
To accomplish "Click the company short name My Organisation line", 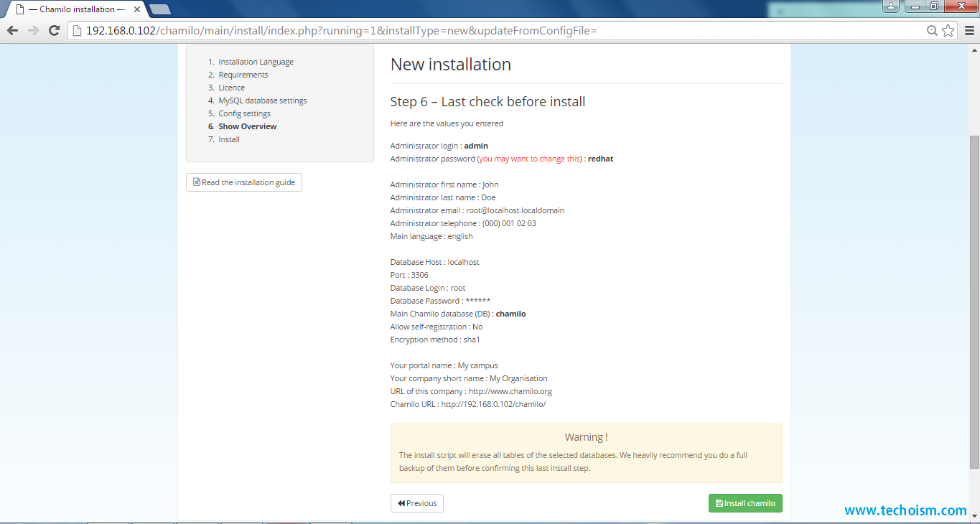I will 469,378.
